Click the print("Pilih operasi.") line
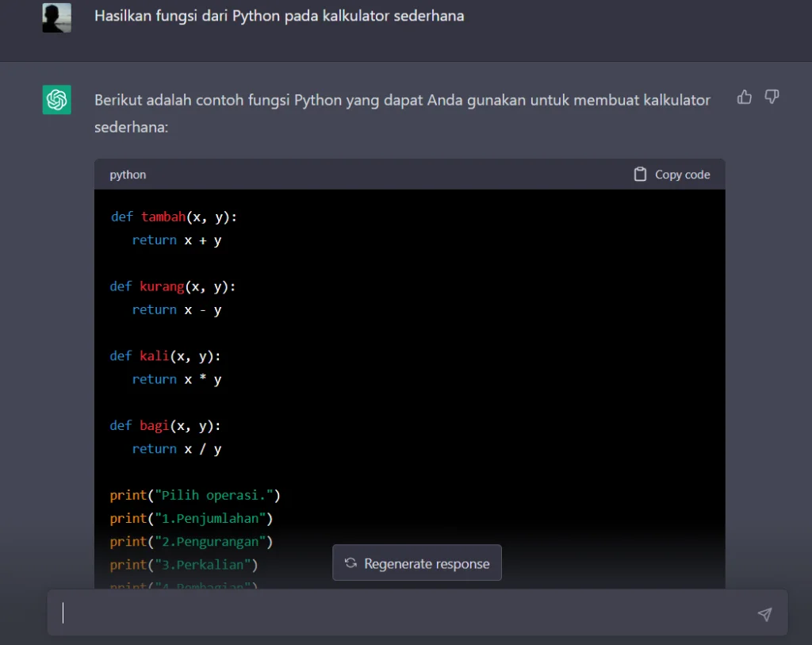 tap(195, 495)
